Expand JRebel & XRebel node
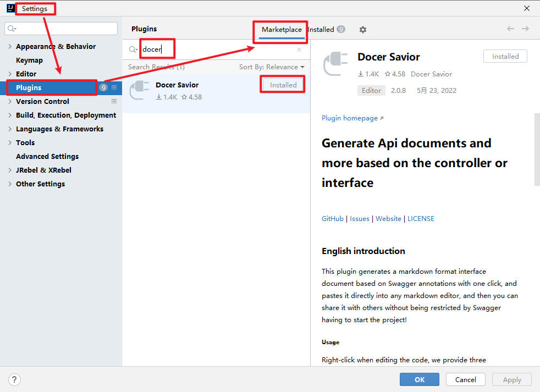This screenshot has height=392, width=540. 10,170
